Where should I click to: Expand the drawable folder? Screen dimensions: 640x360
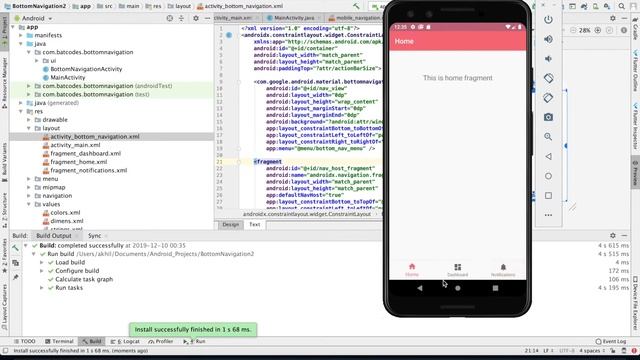point(29,120)
